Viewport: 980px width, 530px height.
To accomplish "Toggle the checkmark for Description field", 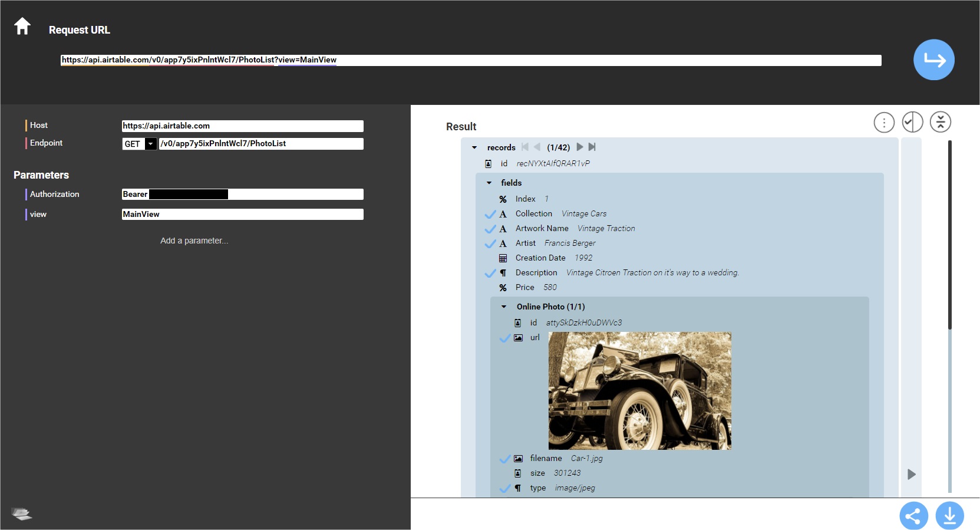I will point(490,272).
